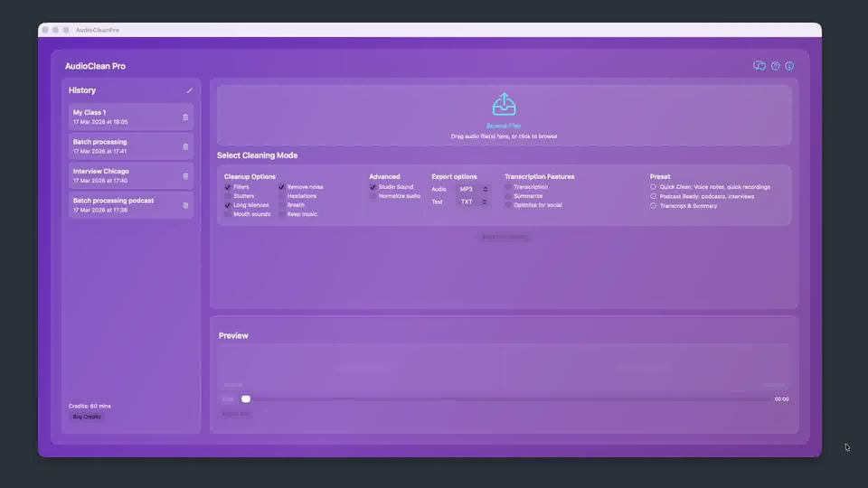The image size is (868, 488).
Task: Click the info icon in top-right corner
Action: tap(789, 66)
